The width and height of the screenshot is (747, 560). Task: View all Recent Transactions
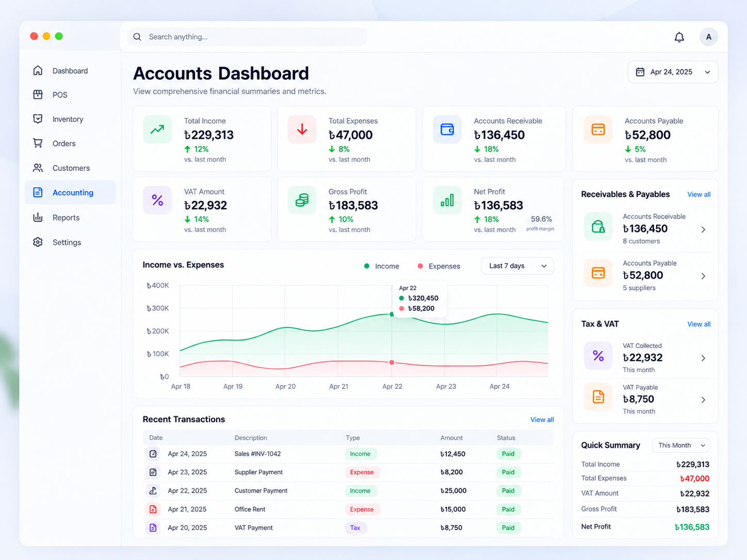[x=542, y=420]
